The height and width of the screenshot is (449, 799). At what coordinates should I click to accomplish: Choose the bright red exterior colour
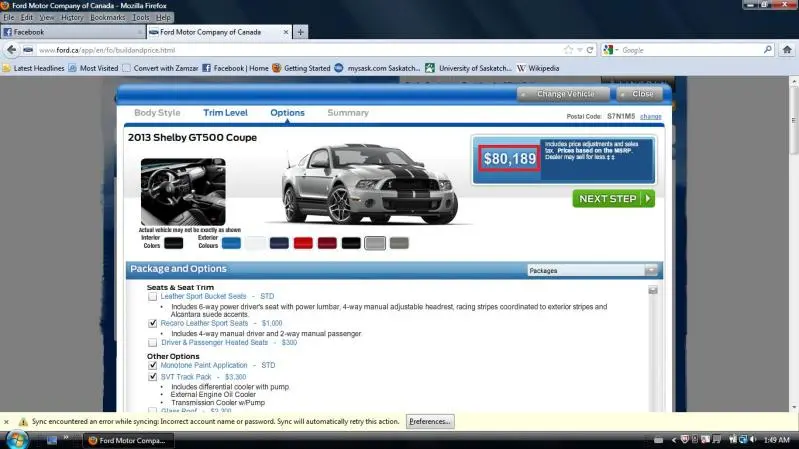point(303,243)
